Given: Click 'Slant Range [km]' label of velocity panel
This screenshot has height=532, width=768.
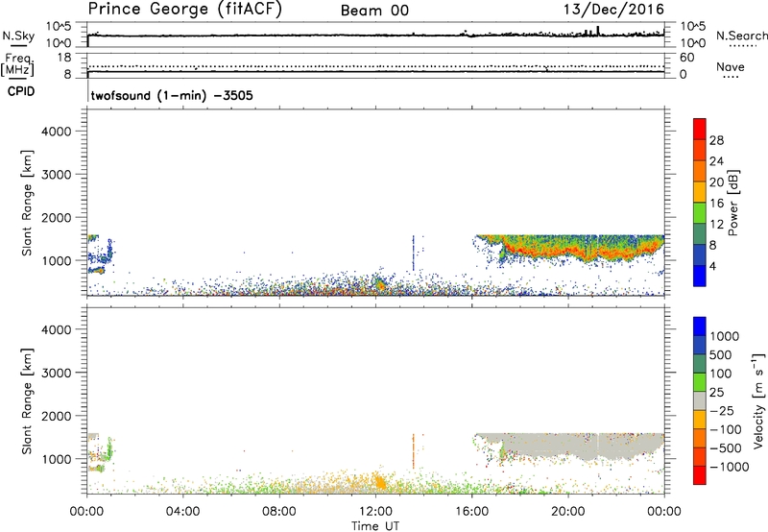Looking at the screenshot, I should point(27,401).
